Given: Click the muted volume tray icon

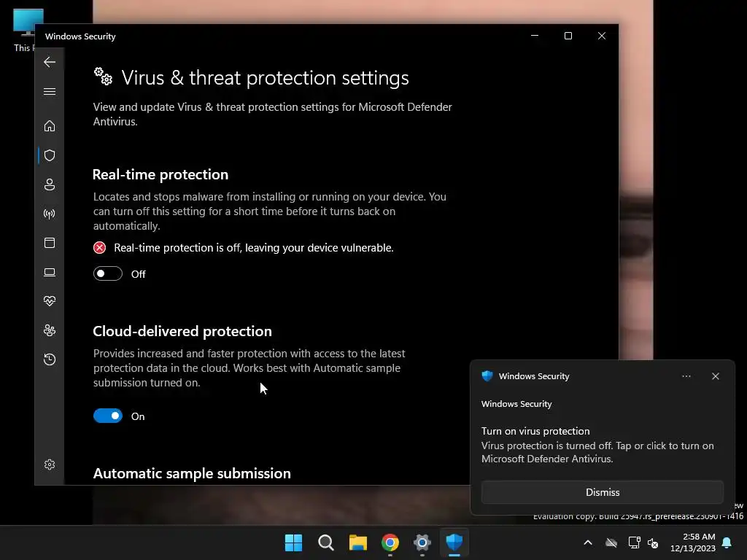Looking at the screenshot, I should point(653,542).
